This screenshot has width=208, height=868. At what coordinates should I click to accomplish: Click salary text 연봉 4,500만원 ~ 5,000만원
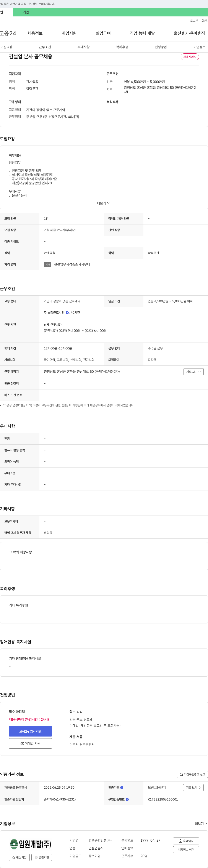tap(144, 82)
